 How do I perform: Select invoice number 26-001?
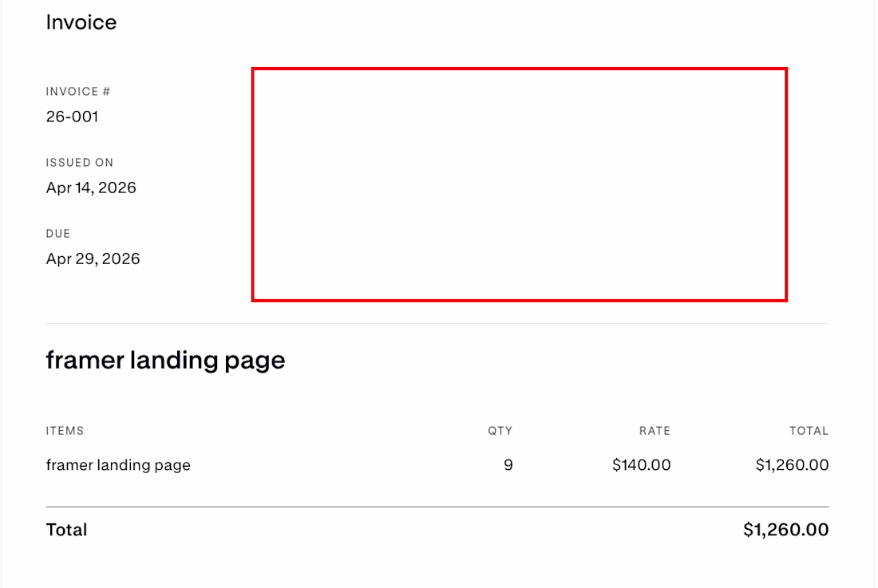click(72, 116)
